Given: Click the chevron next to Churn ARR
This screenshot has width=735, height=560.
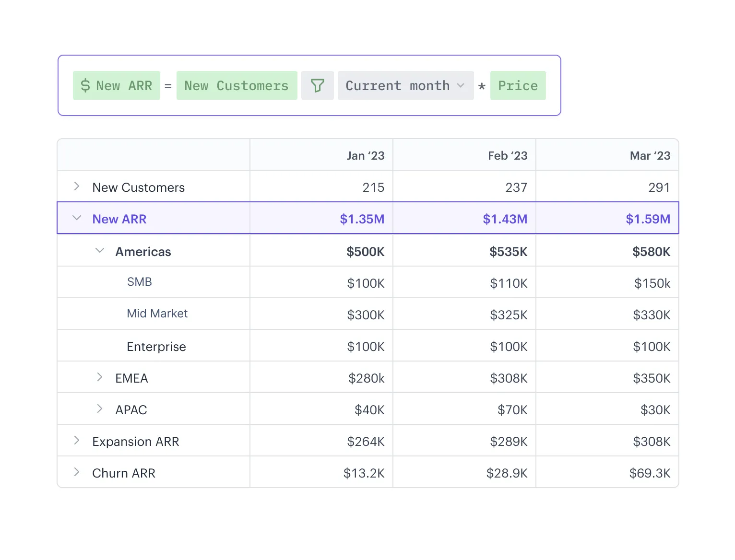Looking at the screenshot, I should coord(76,472).
